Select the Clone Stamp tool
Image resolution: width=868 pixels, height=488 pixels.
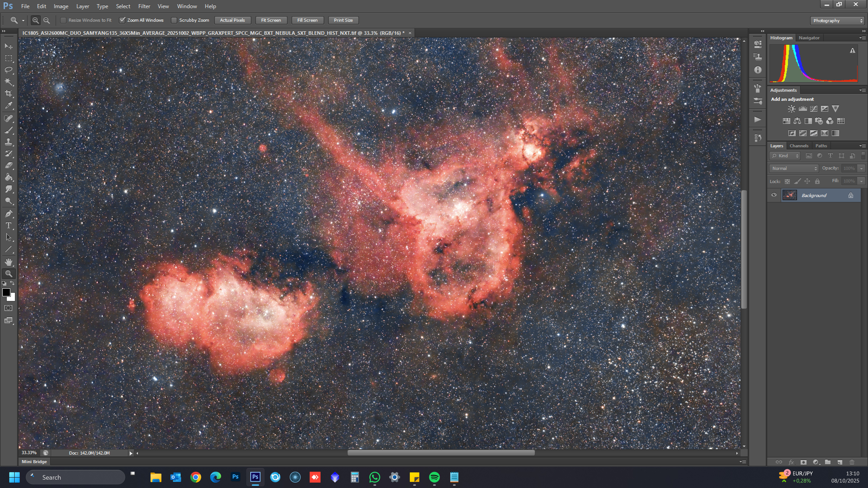pos(8,142)
